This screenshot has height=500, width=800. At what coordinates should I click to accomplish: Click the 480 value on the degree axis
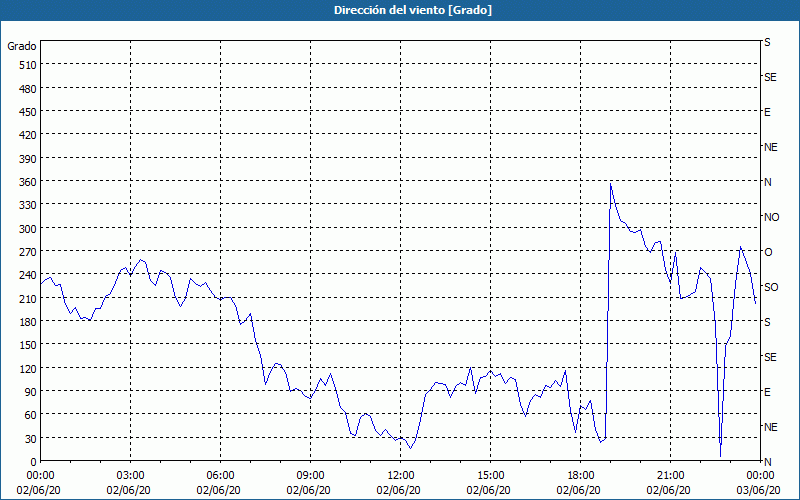coord(28,89)
